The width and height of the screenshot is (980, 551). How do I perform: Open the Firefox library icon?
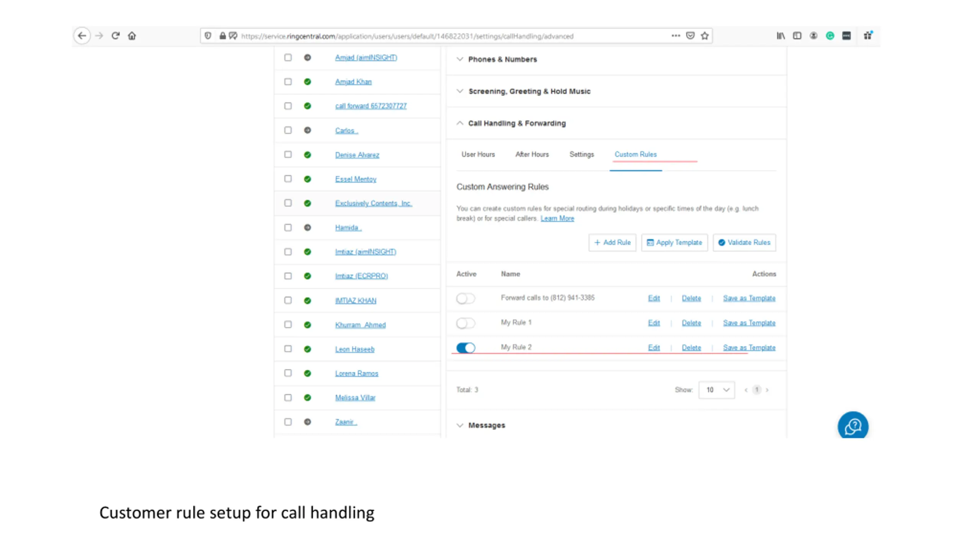point(781,36)
